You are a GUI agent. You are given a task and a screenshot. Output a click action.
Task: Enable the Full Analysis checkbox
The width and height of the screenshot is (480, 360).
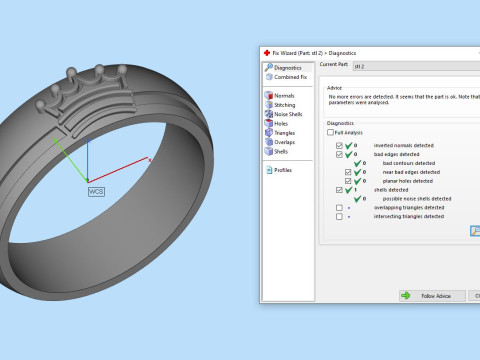(x=330, y=132)
